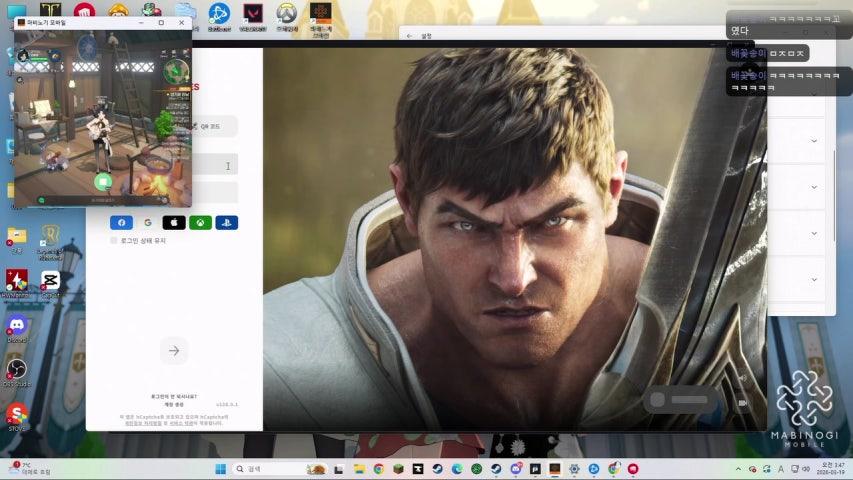Open the Valorant desktop shortcut

pyautogui.click(x=253, y=15)
